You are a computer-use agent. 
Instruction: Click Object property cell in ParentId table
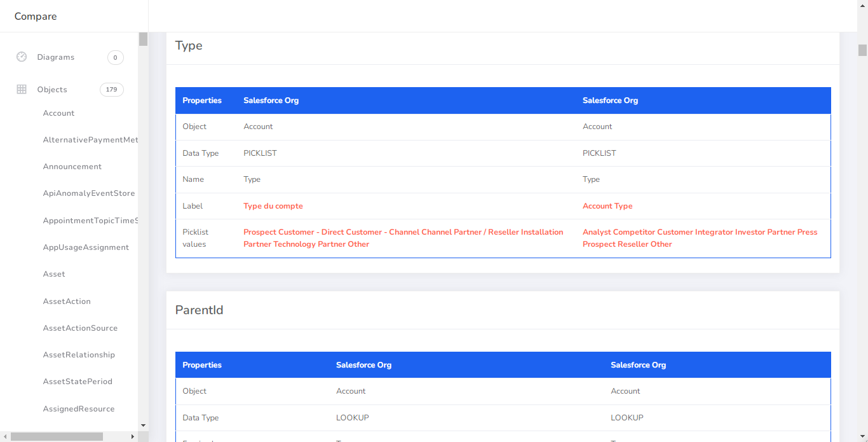[x=194, y=391]
